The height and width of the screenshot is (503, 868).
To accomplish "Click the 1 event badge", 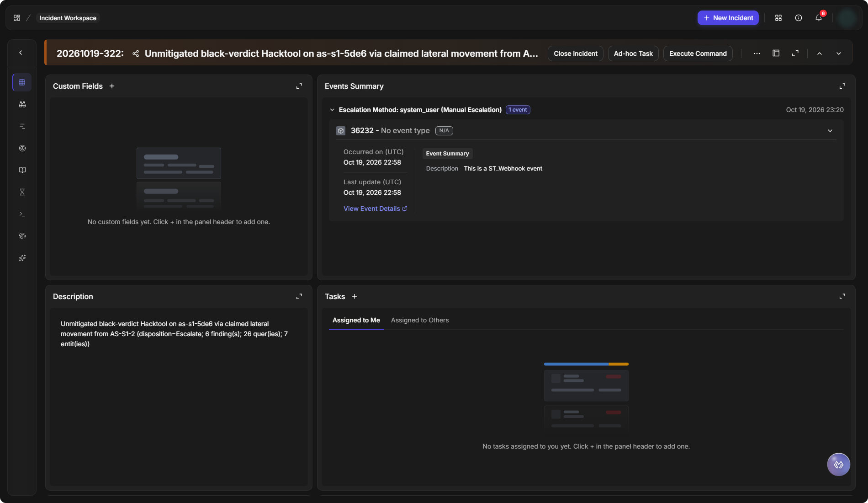I will point(518,110).
